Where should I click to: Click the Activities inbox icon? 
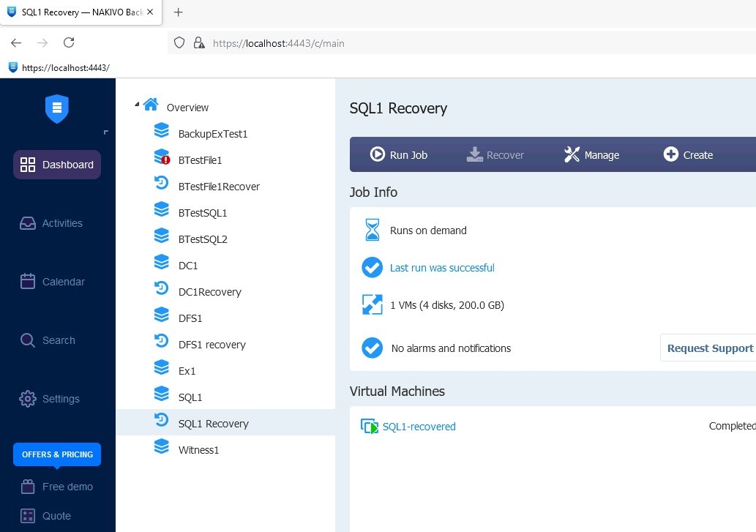28,223
